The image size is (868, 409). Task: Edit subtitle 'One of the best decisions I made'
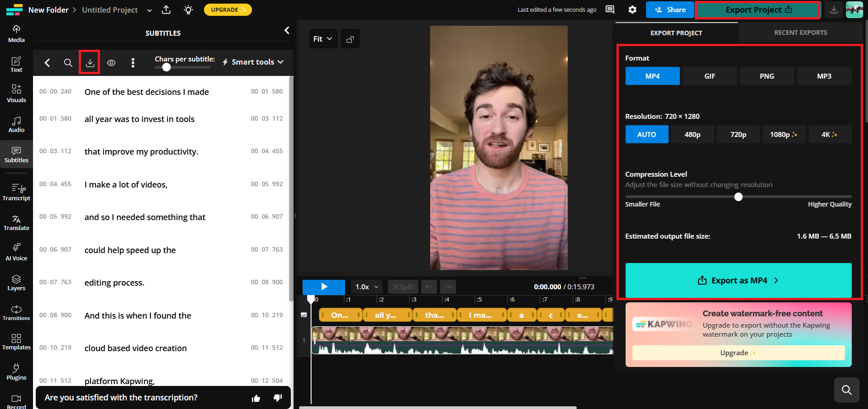pos(147,92)
